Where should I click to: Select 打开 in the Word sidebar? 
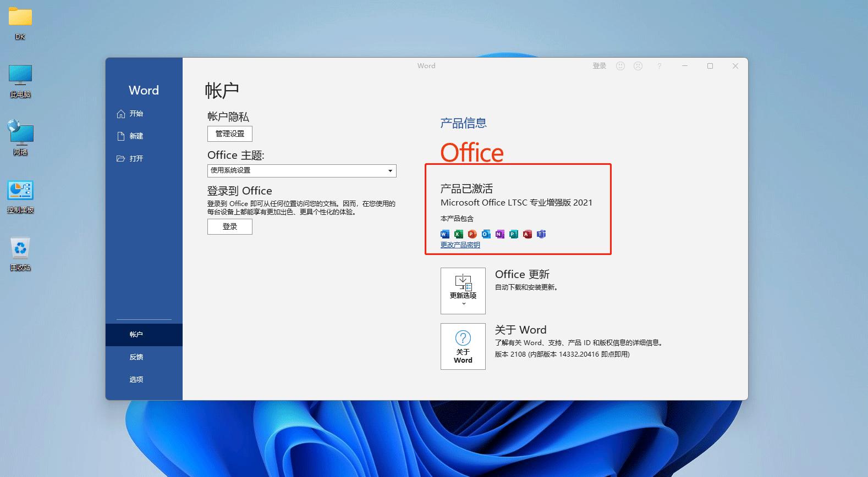[x=144, y=159]
